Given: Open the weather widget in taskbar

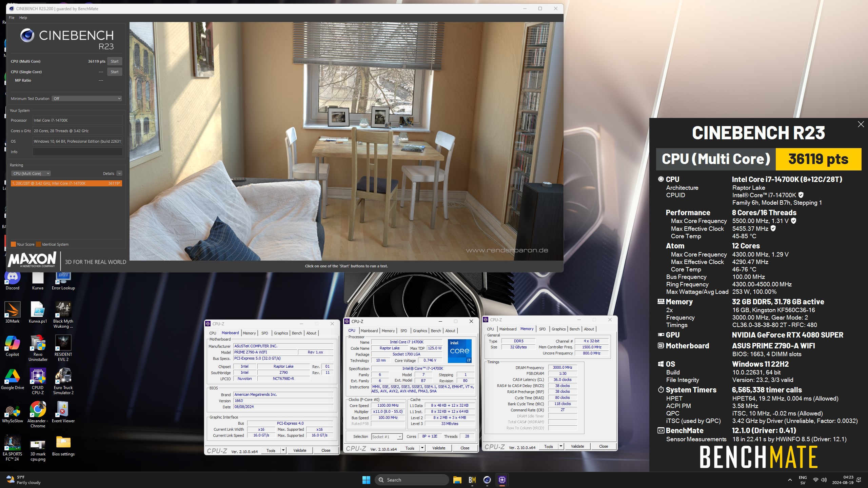Looking at the screenshot, I should (24, 480).
